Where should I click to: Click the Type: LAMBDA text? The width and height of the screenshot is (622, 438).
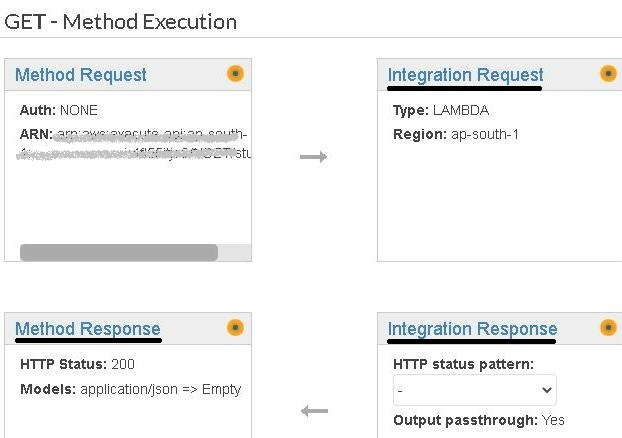click(441, 110)
